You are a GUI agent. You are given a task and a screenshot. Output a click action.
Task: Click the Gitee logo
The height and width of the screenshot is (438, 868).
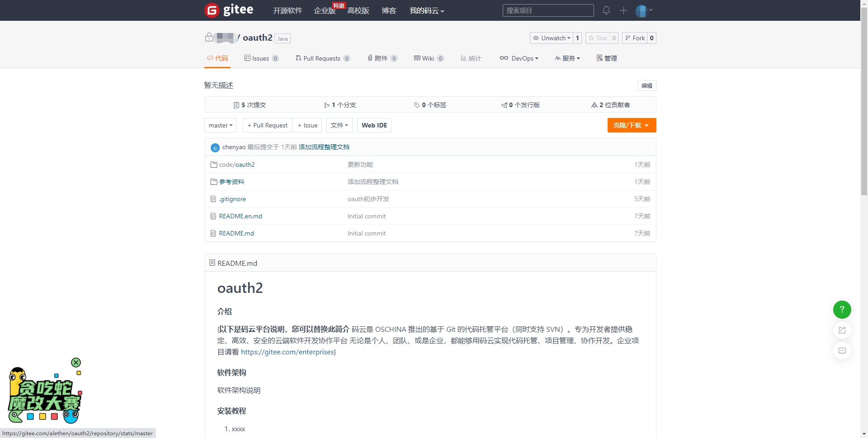[229, 10]
